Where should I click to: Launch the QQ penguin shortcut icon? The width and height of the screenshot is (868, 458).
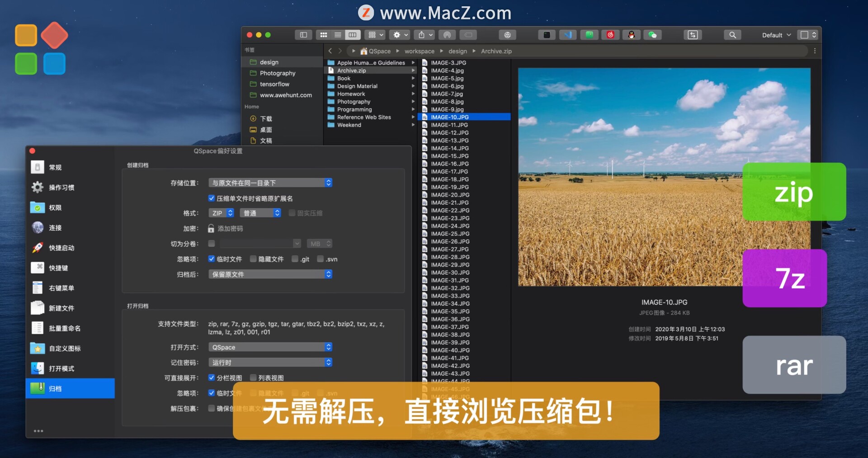pos(632,35)
